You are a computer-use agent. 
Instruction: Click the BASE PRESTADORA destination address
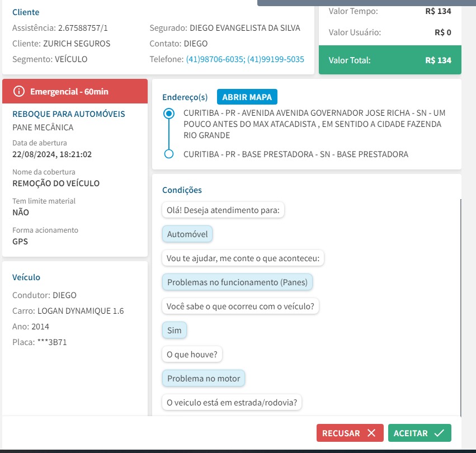pos(296,154)
